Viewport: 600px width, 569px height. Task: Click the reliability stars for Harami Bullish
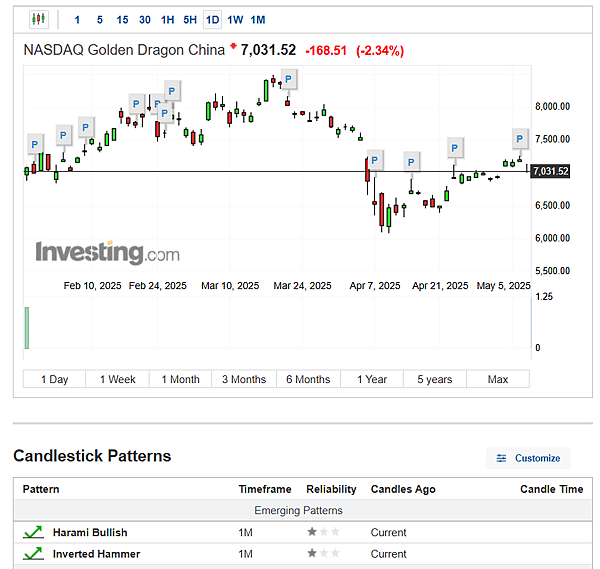point(323,532)
